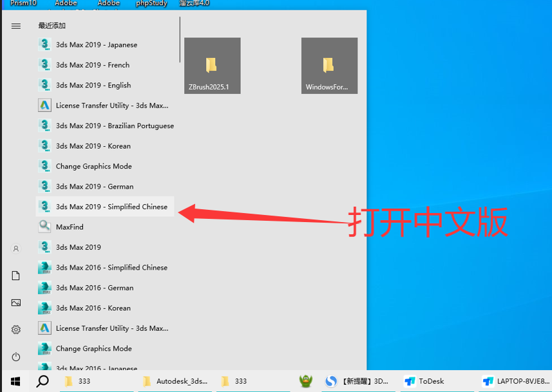The width and height of the screenshot is (552, 392).
Task: Click the MaxFind magnifier icon
Action: point(44,227)
